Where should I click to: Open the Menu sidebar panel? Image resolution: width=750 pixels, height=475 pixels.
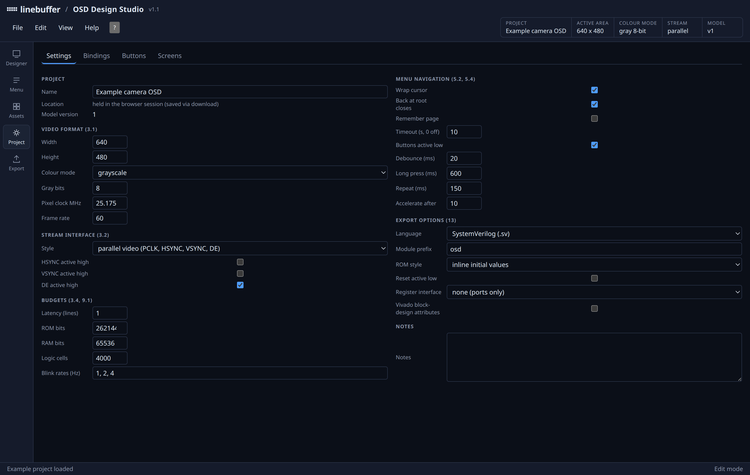coord(16,84)
